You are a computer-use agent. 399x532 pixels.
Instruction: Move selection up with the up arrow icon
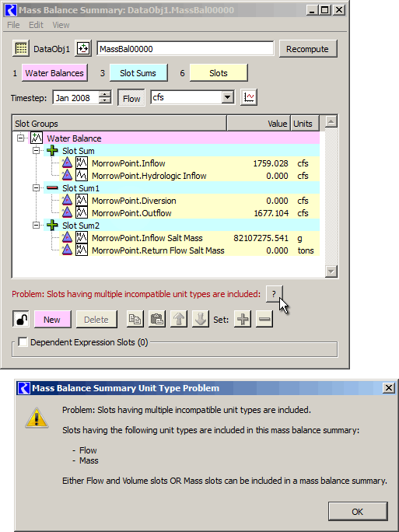point(179,319)
